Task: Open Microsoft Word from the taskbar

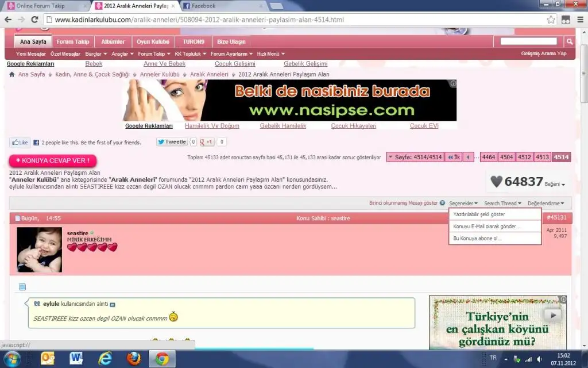Action: click(x=76, y=359)
